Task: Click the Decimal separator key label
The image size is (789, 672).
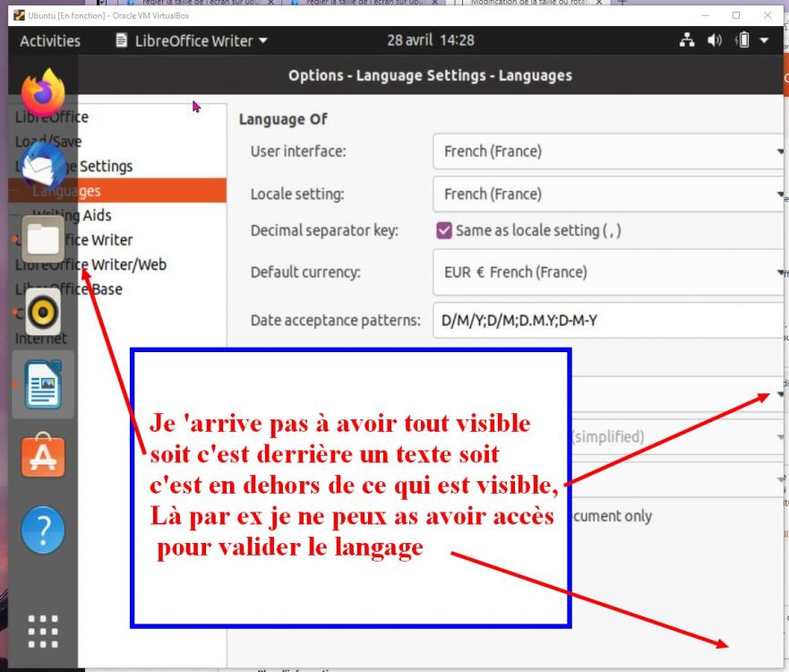Action: point(324,230)
